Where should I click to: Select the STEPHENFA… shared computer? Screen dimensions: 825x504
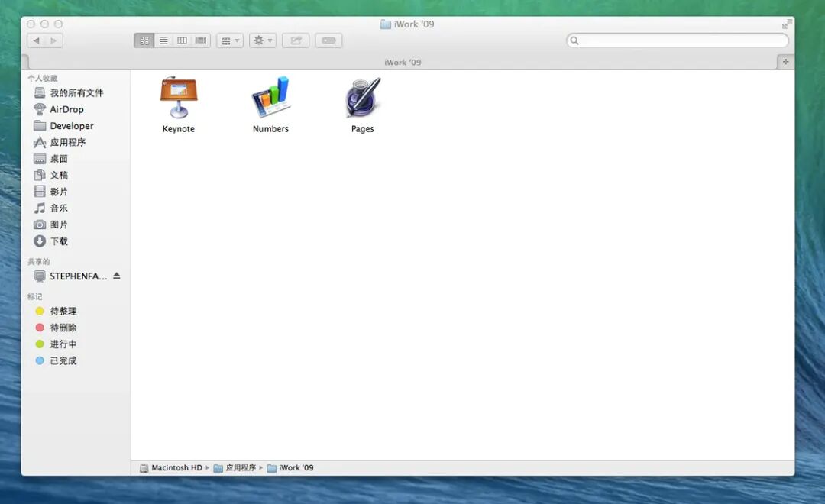tap(70, 276)
